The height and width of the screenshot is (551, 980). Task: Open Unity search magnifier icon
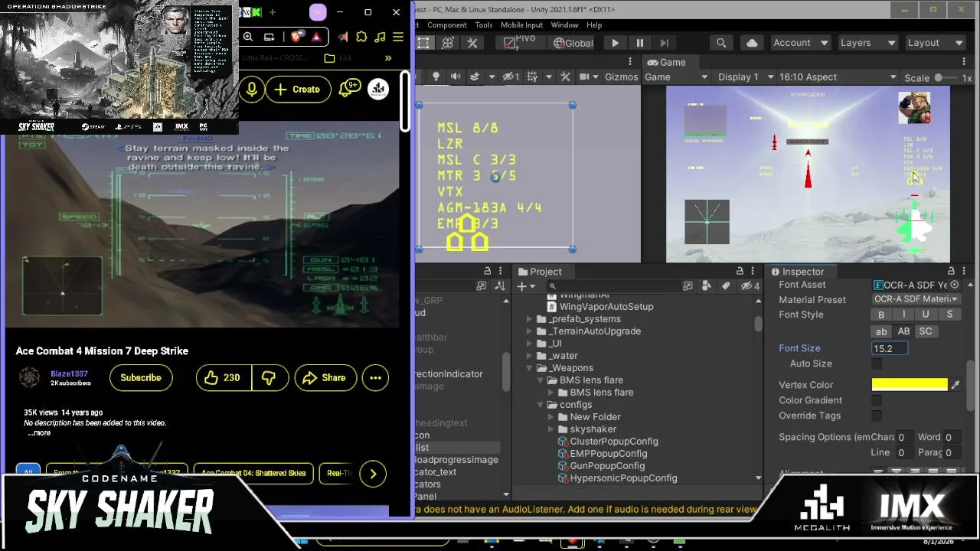(x=721, y=43)
